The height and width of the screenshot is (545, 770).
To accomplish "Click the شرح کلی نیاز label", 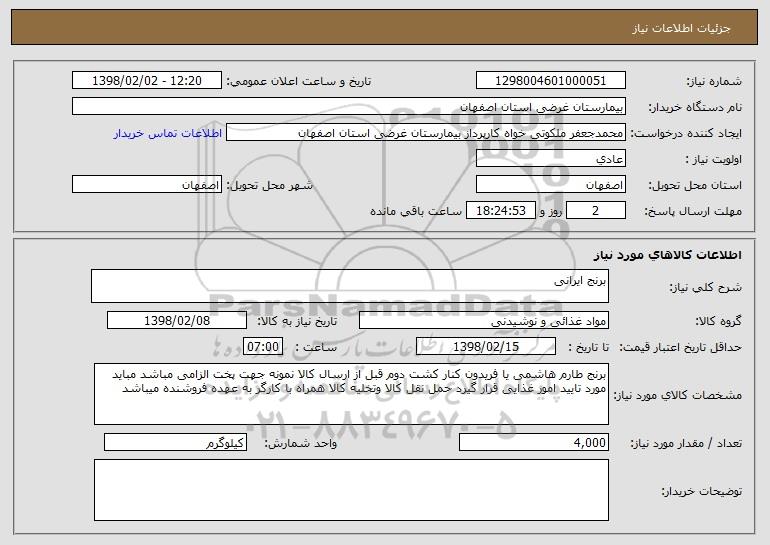I will tap(706, 287).
